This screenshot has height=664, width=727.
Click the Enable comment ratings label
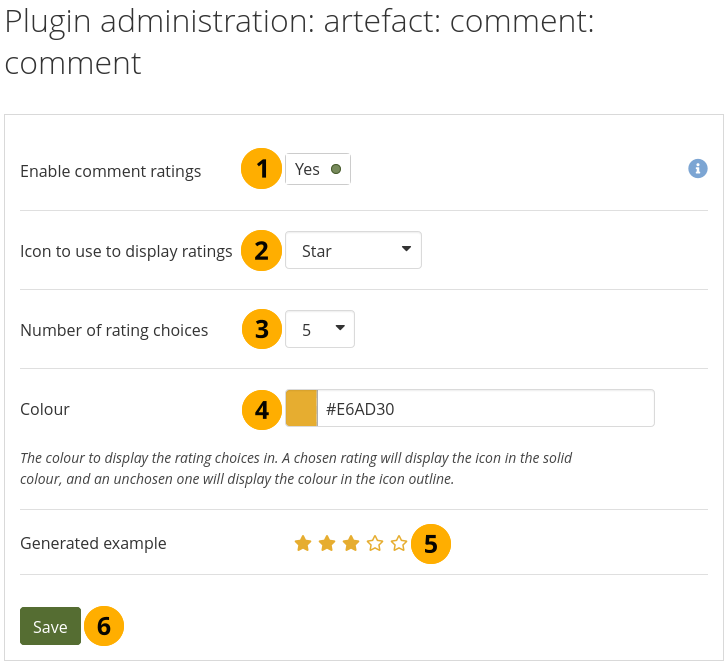110,171
